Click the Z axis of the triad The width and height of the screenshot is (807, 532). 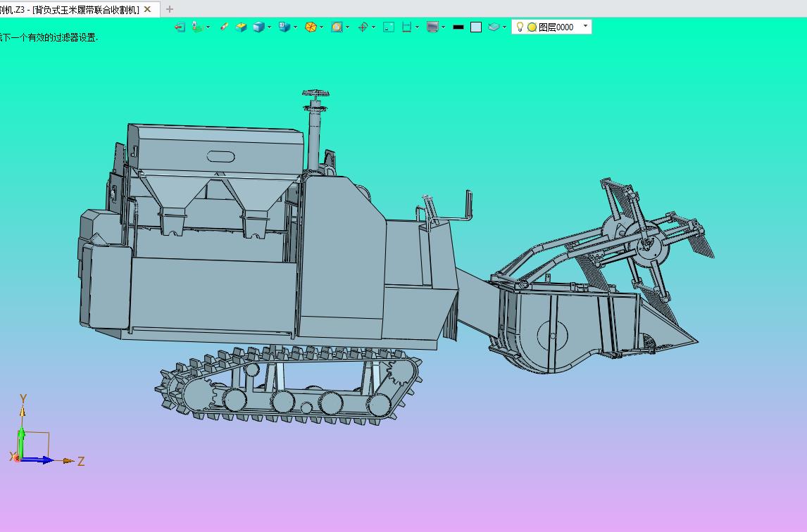[51, 460]
